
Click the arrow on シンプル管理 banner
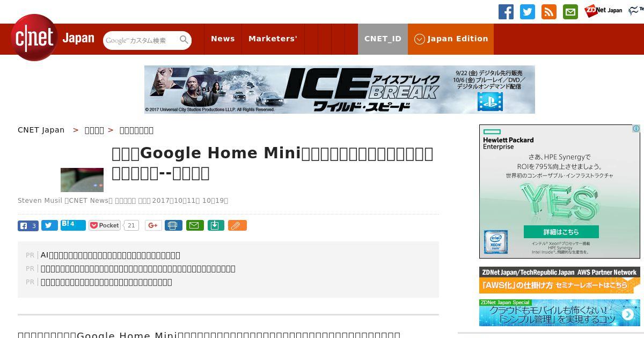click(x=627, y=314)
